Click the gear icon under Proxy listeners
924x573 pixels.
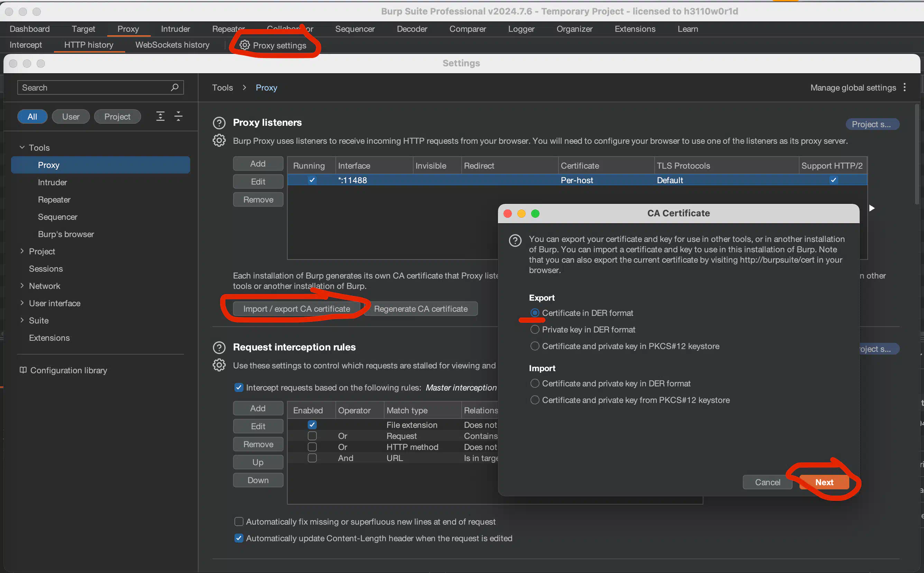pos(219,141)
